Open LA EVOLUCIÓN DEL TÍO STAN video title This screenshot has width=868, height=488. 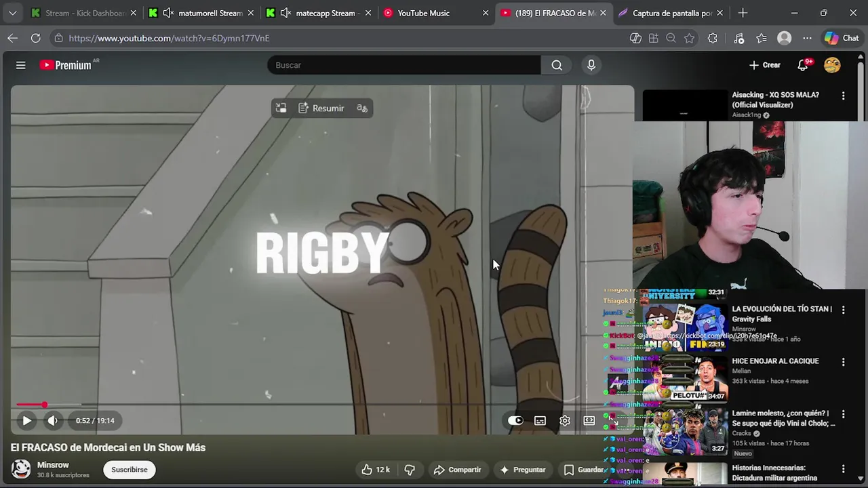coord(782,314)
